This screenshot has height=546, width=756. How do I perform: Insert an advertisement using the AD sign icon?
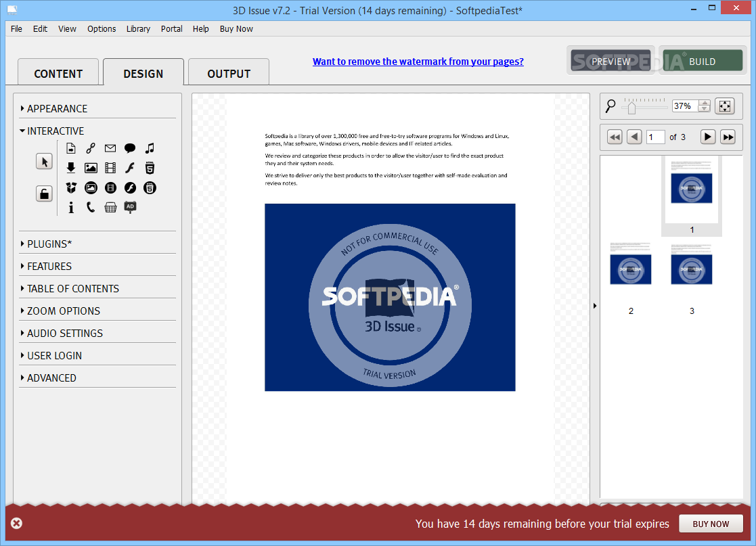(x=130, y=207)
